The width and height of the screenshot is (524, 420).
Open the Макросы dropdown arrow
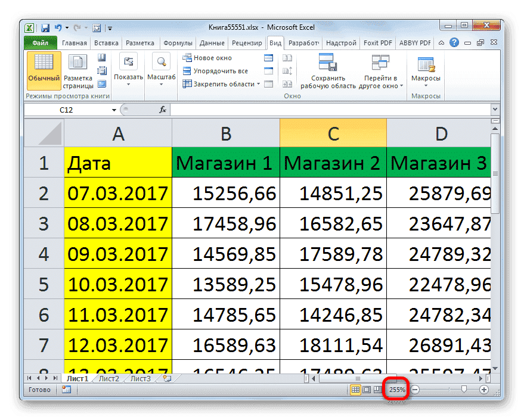coord(425,86)
